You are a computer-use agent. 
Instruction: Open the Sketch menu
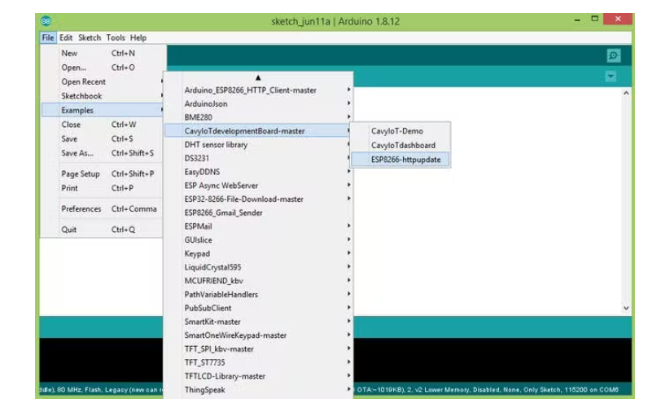coord(89,38)
